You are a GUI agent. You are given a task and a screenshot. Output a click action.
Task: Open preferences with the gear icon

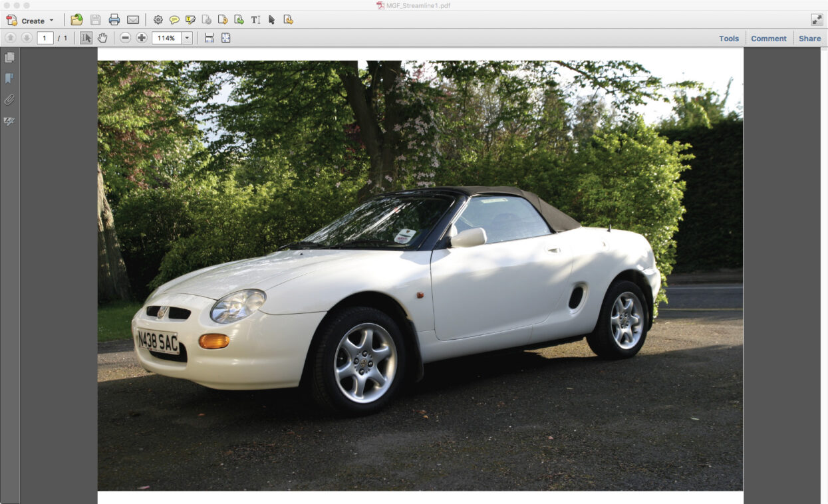point(158,20)
